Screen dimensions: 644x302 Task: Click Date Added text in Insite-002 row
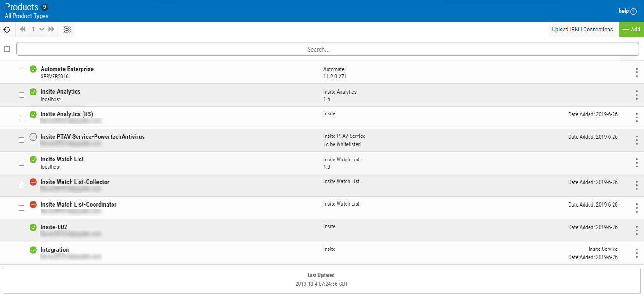593,227
